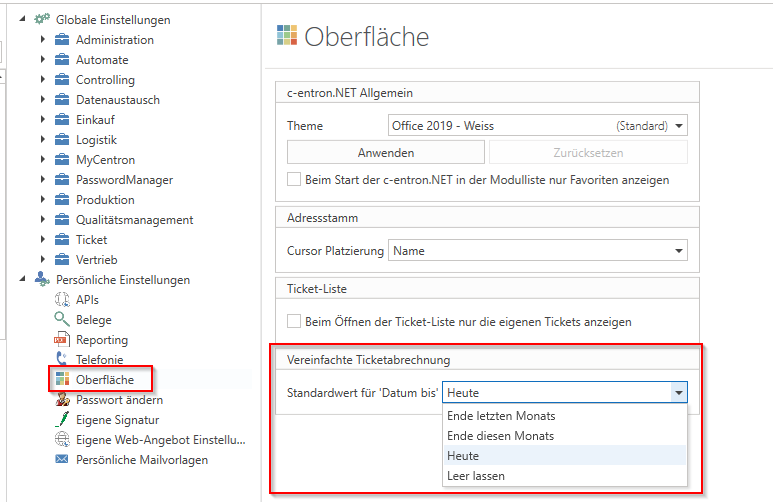Choose 'Leer lassen' option in dropdown list
773x502 pixels.
[476, 476]
